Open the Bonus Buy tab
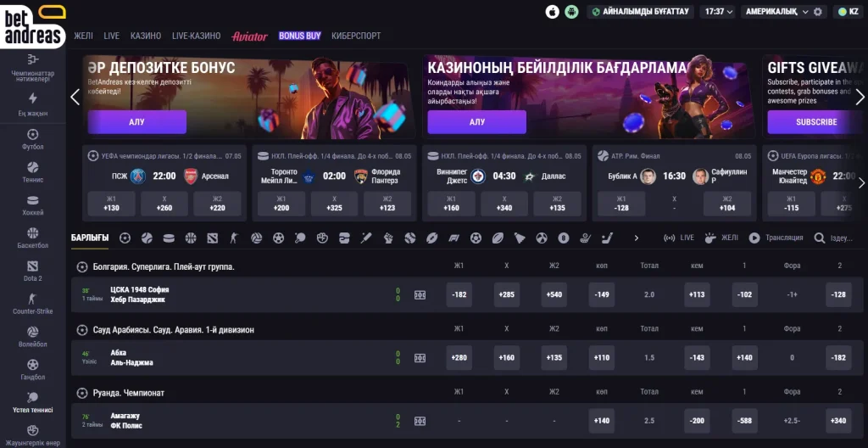868x448 pixels. point(300,36)
